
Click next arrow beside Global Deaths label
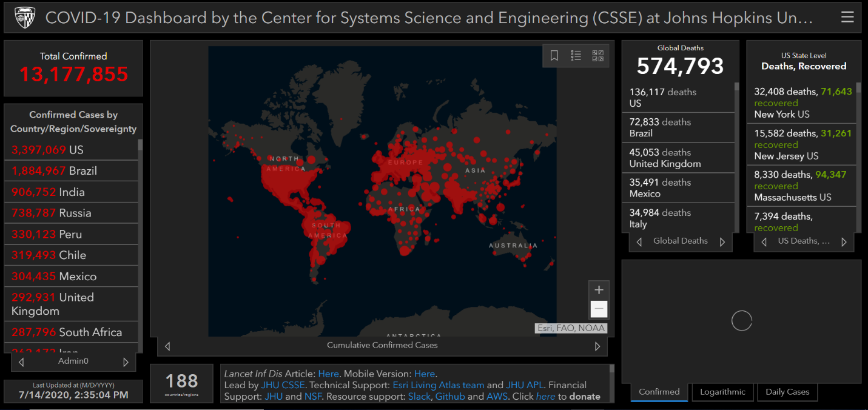(722, 242)
